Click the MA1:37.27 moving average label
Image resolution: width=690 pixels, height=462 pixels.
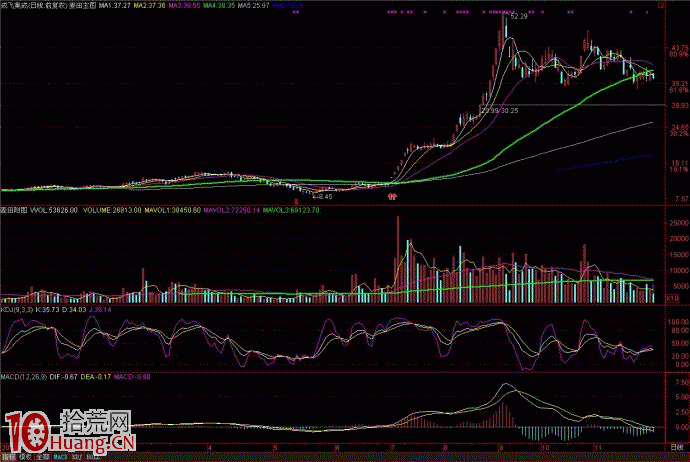(x=114, y=6)
